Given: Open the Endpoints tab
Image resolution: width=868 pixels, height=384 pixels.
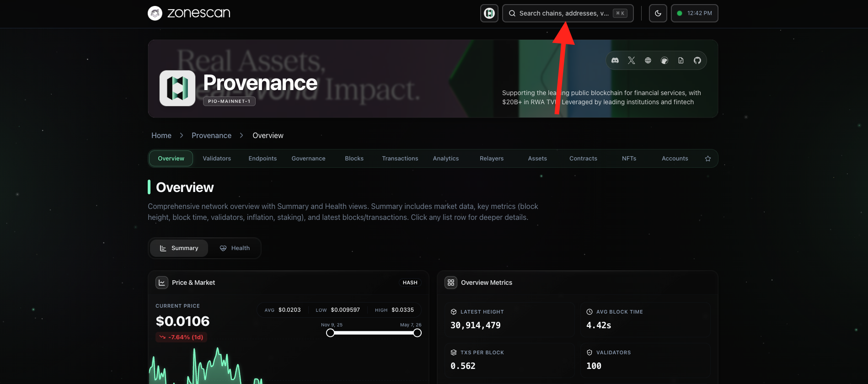Looking at the screenshot, I should pyautogui.click(x=263, y=159).
